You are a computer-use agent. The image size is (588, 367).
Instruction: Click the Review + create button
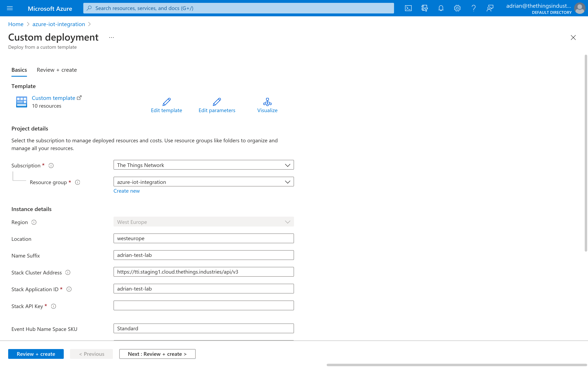click(x=36, y=354)
